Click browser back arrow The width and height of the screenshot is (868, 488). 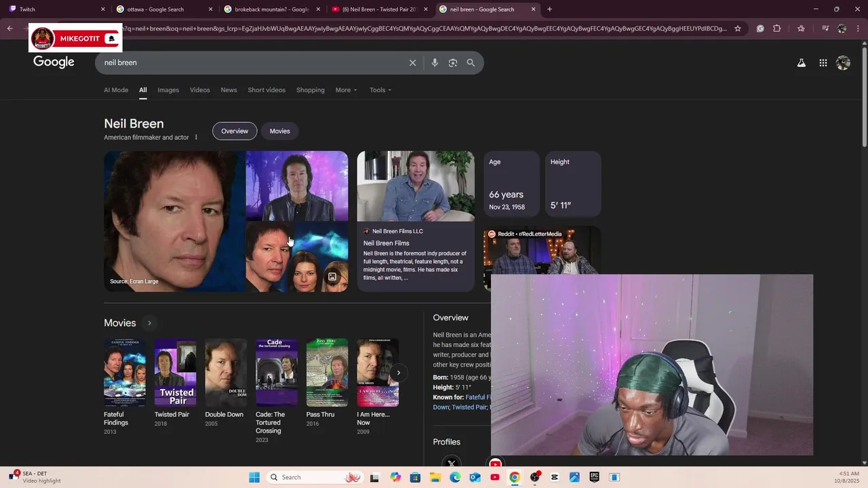(x=10, y=28)
